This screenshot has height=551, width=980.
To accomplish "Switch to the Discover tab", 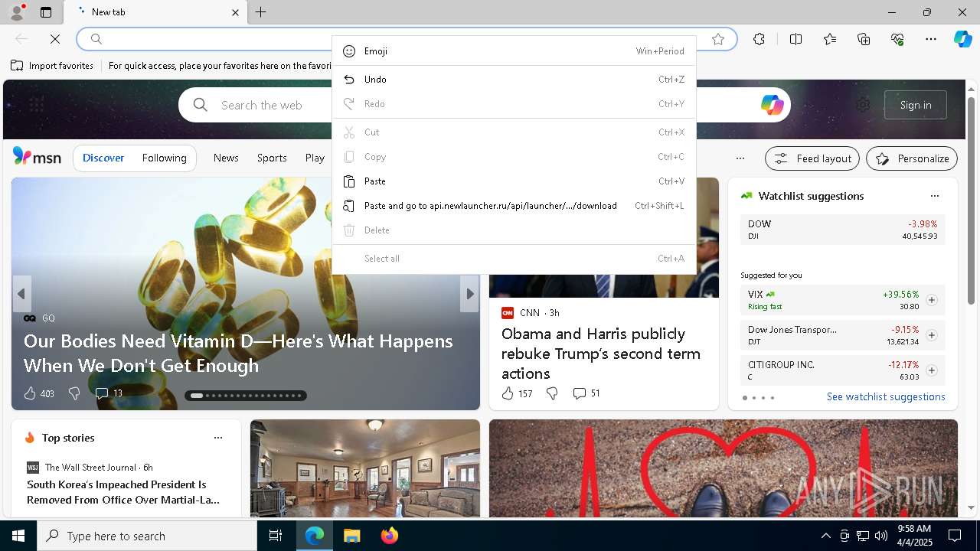I will coord(103,158).
